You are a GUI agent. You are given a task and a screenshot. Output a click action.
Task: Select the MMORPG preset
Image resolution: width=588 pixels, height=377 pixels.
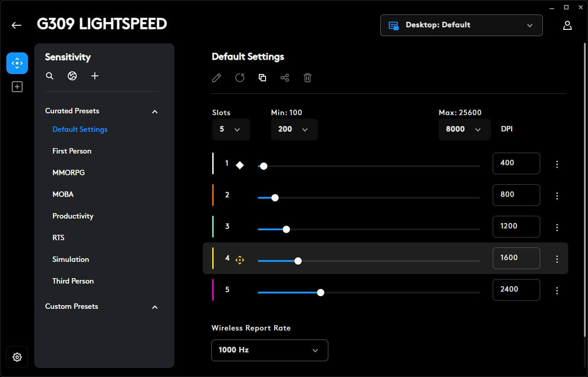pos(69,172)
